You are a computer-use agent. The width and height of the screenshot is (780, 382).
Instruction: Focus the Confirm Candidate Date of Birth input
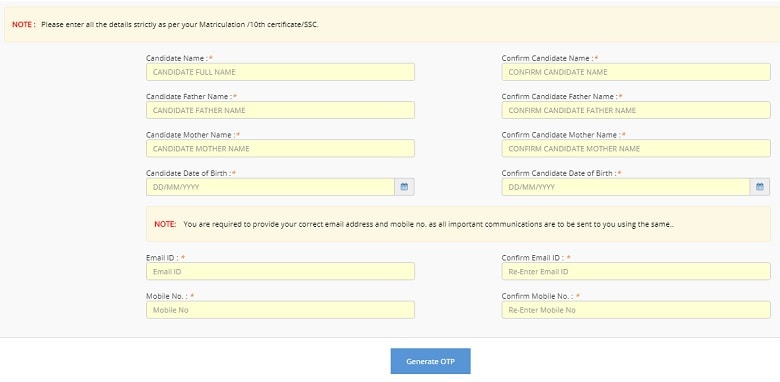pyautogui.click(x=626, y=187)
